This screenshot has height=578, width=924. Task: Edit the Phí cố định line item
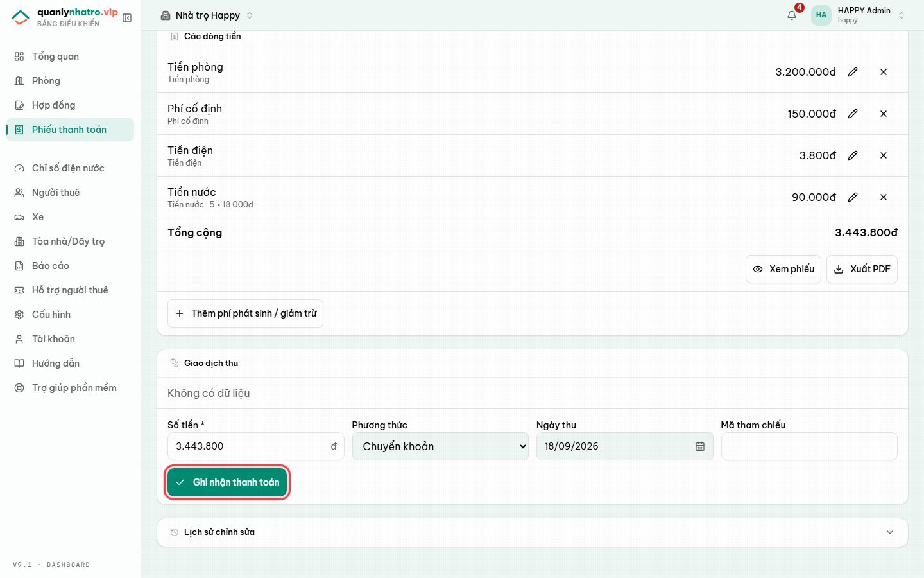pos(853,114)
